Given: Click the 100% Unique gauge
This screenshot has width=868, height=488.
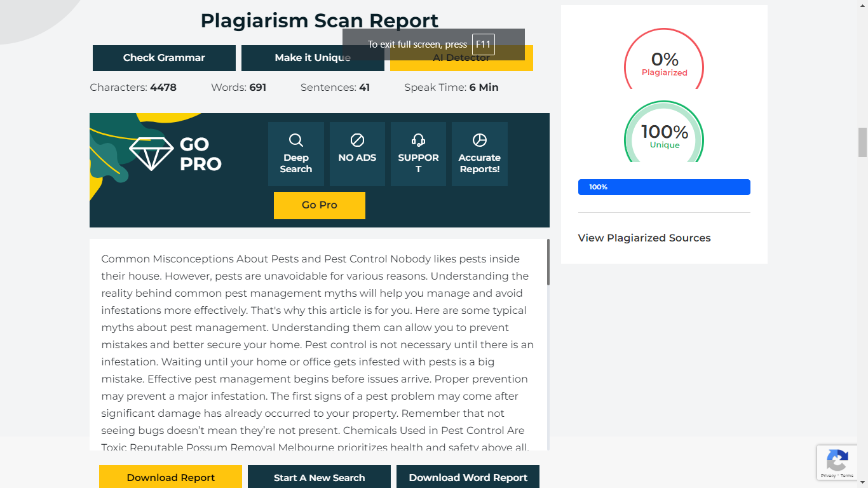Looking at the screenshot, I should pyautogui.click(x=664, y=132).
